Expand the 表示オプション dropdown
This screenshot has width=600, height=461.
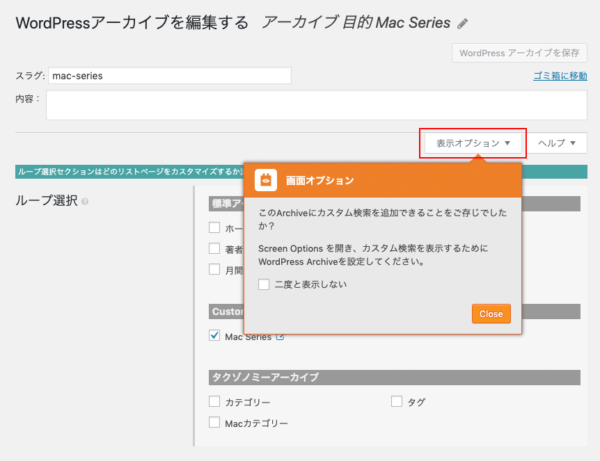tap(473, 143)
